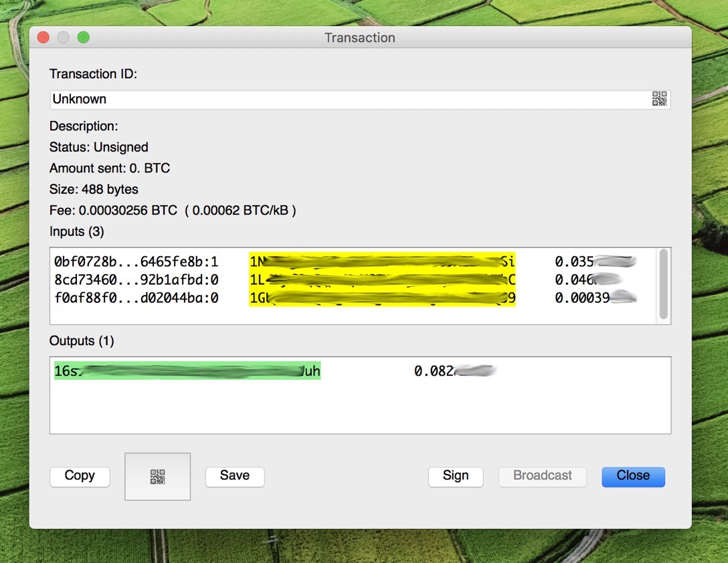
Task: Select input 0bf0728b...6465fe8b:1
Action: coord(136,261)
